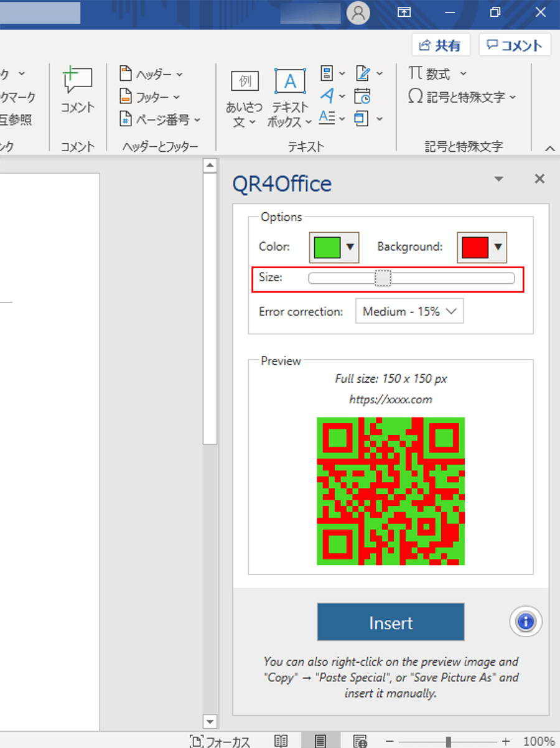Open Error correction Medium - 15% dropdown

(x=409, y=311)
